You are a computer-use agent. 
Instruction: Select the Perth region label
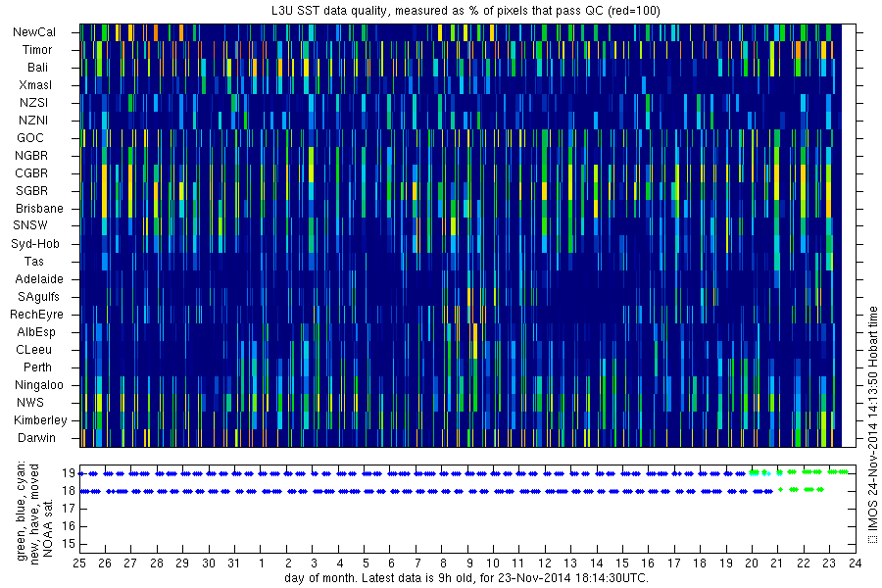[x=37, y=367]
